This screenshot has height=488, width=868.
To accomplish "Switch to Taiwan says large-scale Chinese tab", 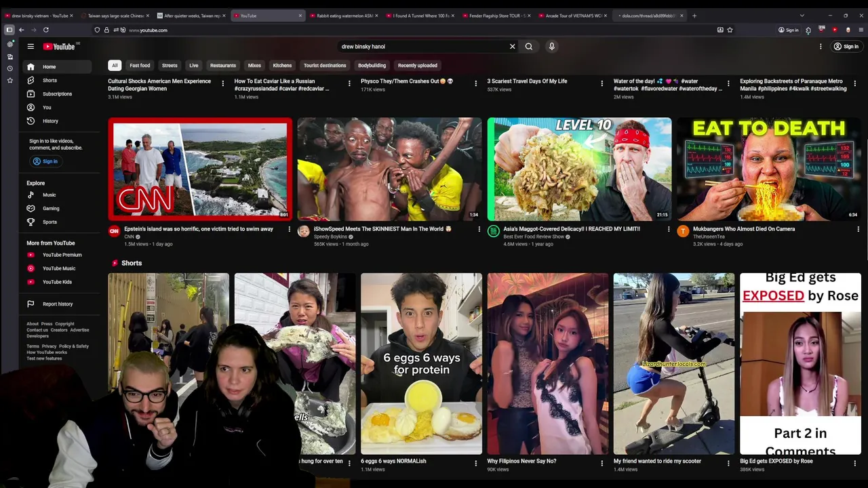I will (114, 16).
